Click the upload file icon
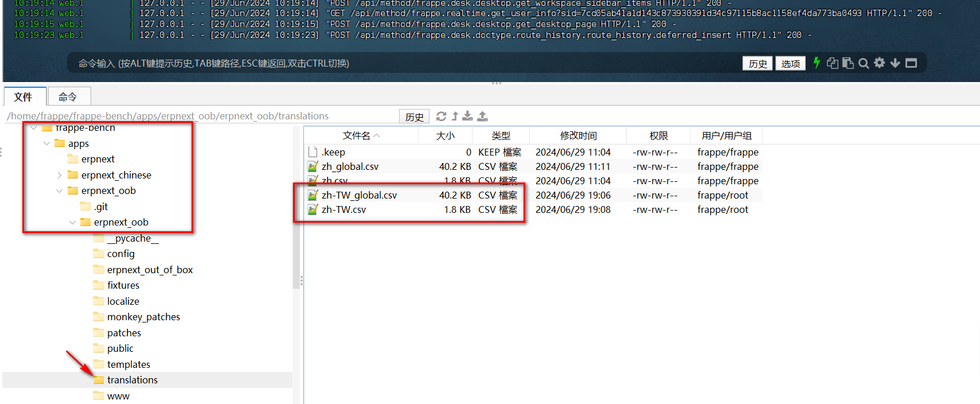 tap(483, 116)
